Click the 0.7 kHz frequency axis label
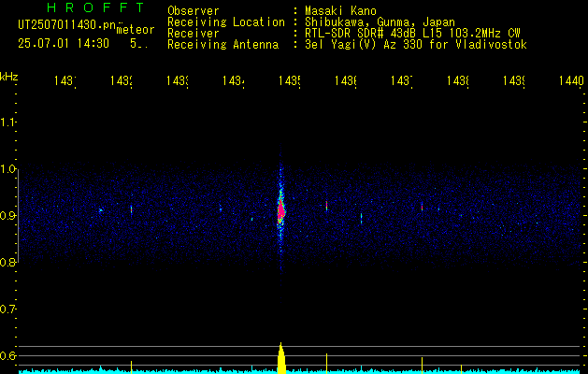Image resolution: width=588 pixels, height=374 pixels. click(x=7, y=309)
